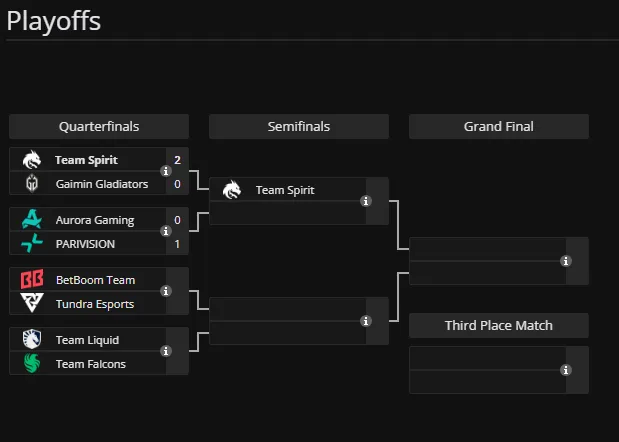619x442 pixels.
Task: Click the Tundra Esports triangle logo
Action: (32, 303)
